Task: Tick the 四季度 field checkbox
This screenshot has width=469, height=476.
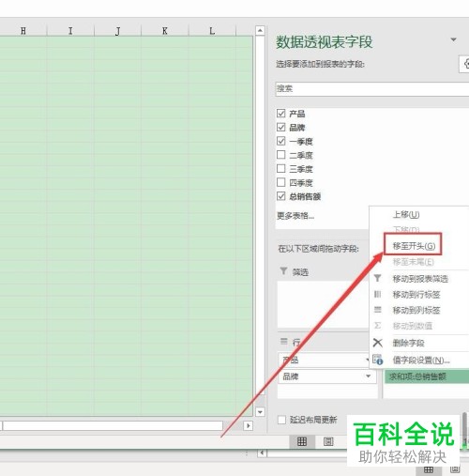Action: point(281,182)
